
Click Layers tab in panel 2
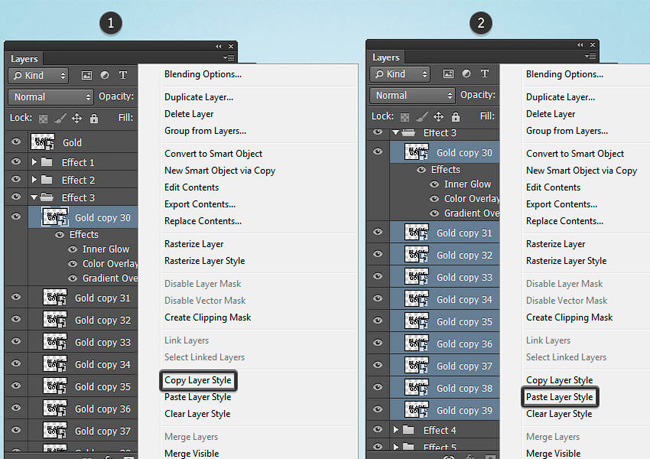pos(386,57)
